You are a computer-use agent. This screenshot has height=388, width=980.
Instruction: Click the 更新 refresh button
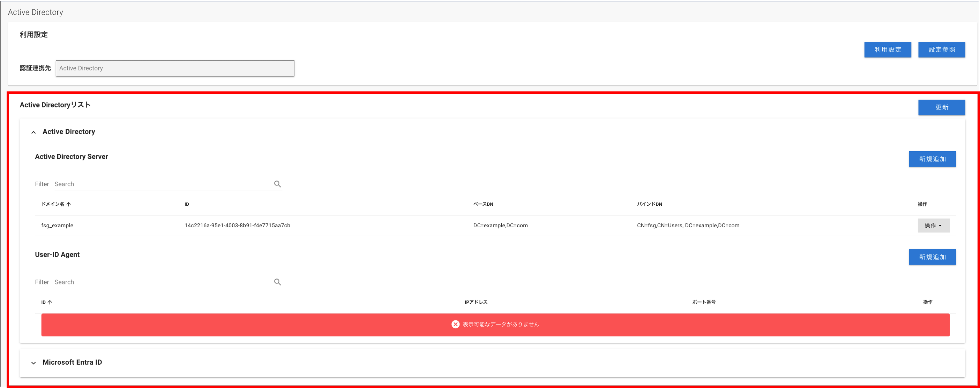941,107
